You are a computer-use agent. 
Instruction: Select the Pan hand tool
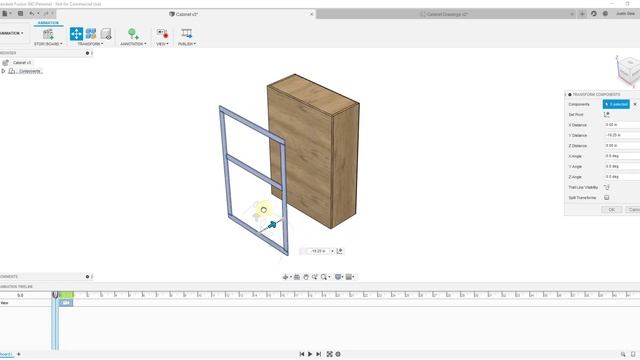306,277
